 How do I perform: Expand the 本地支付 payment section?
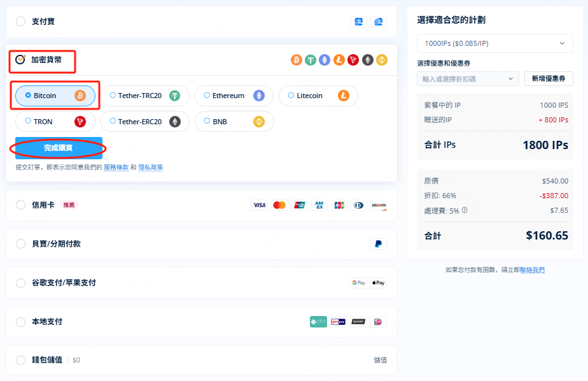21,322
